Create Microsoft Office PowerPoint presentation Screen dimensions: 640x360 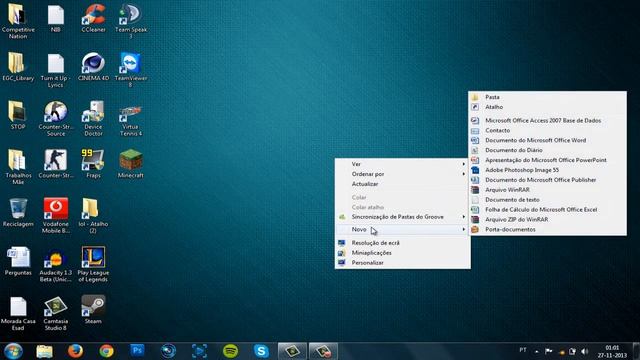coord(547,160)
